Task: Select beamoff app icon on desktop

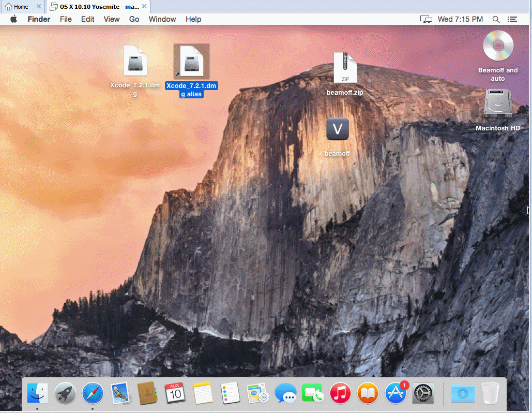Action: tap(338, 129)
